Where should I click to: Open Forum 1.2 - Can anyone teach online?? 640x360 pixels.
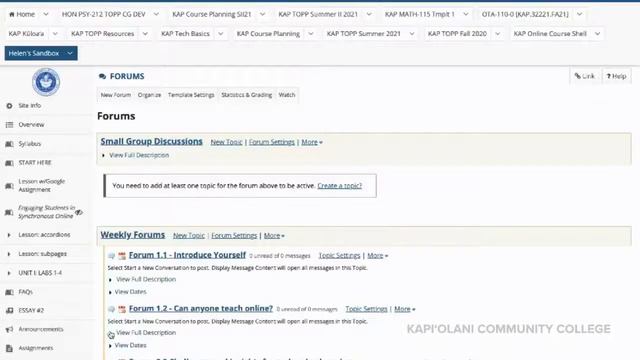[x=201, y=309]
